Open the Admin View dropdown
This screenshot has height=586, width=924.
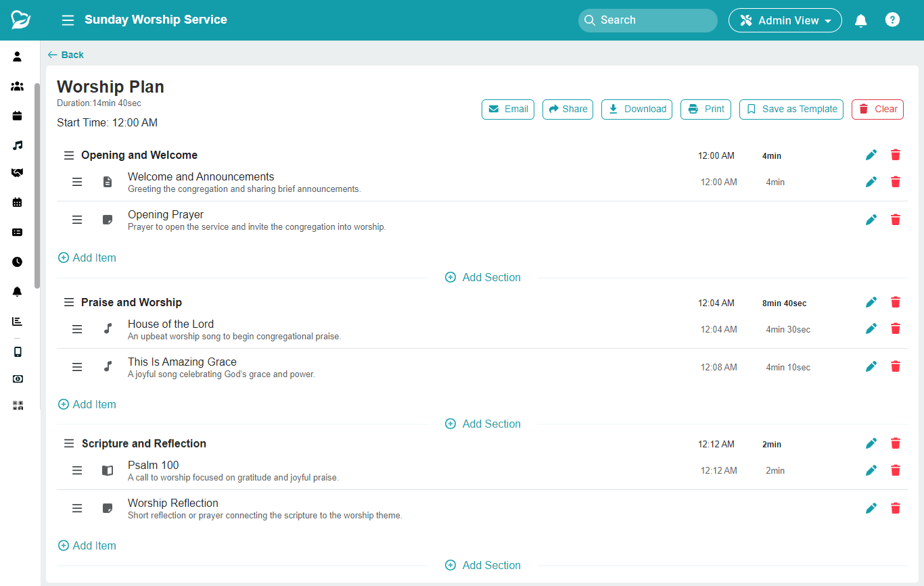(785, 20)
